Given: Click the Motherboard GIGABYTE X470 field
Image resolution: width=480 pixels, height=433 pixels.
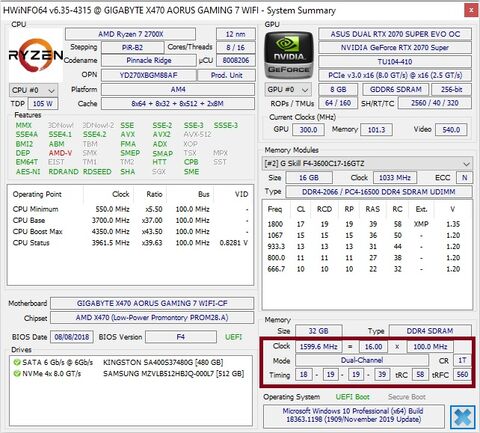Looking at the screenshot, I should click(x=152, y=303).
